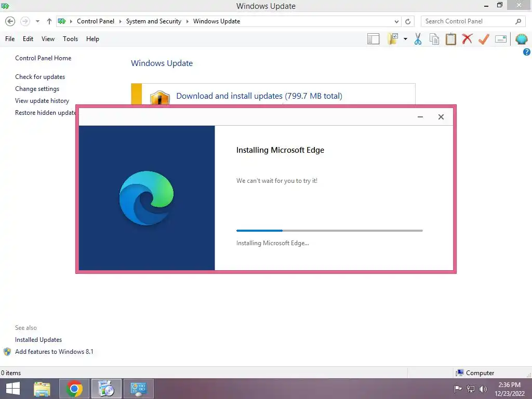
Task: Click the taskbar clock showing 2:36 PM
Action: [509, 389]
